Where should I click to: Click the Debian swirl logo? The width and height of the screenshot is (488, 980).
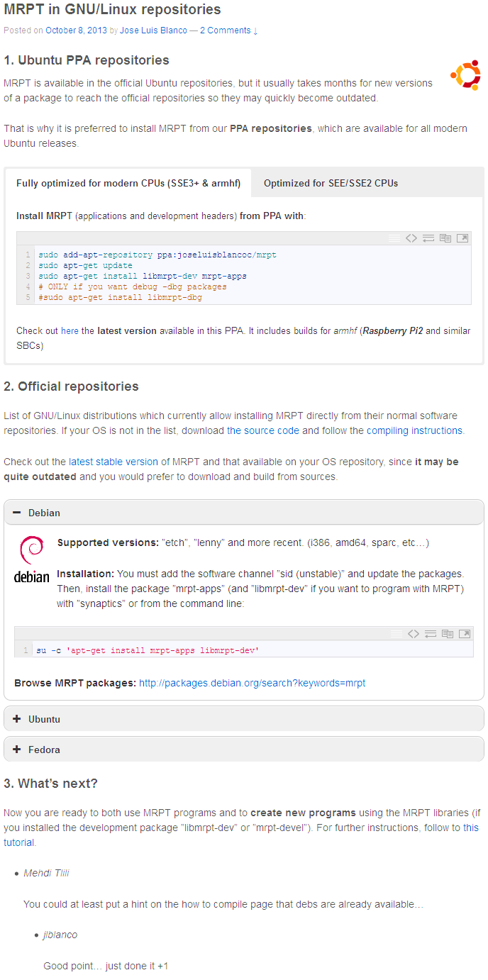point(32,559)
